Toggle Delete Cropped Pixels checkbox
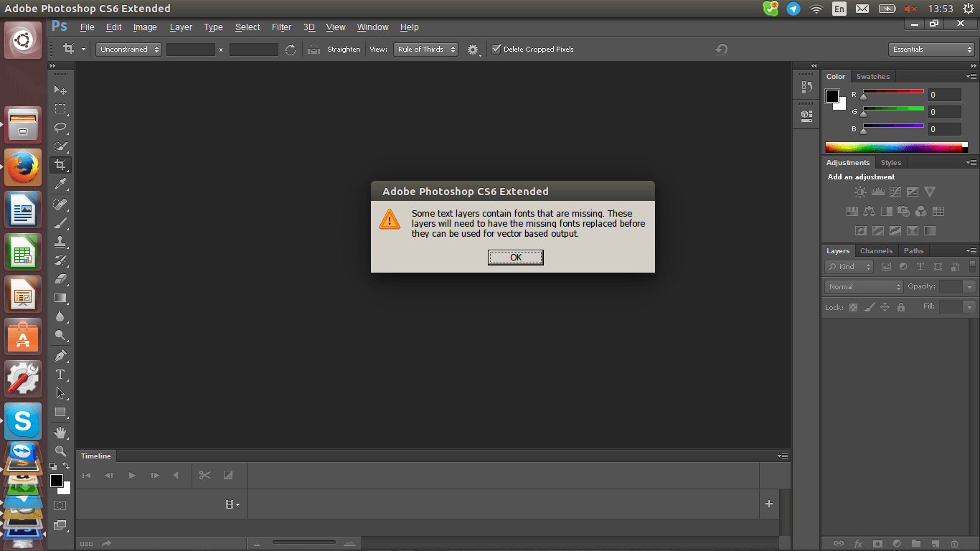980x551 pixels. point(496,50)
